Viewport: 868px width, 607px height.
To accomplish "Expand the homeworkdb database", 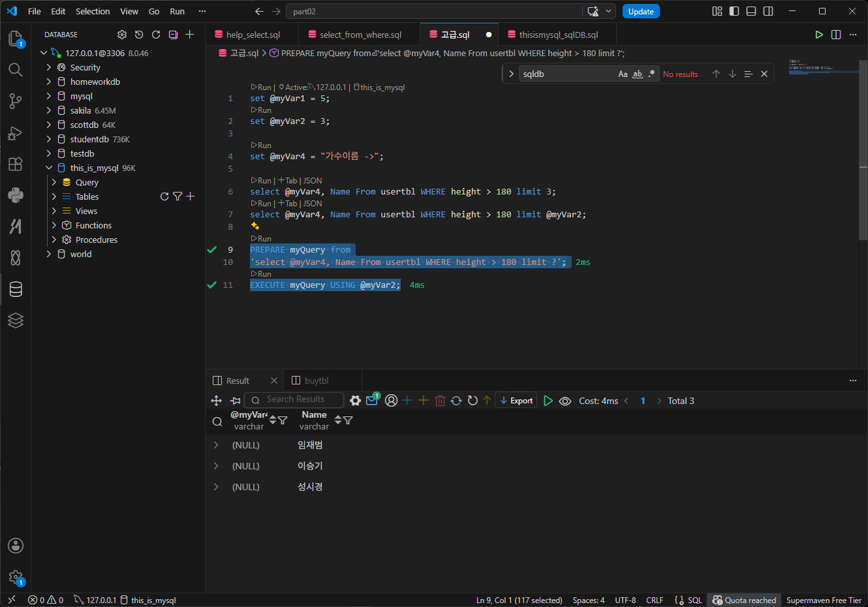I will point(49,82).
